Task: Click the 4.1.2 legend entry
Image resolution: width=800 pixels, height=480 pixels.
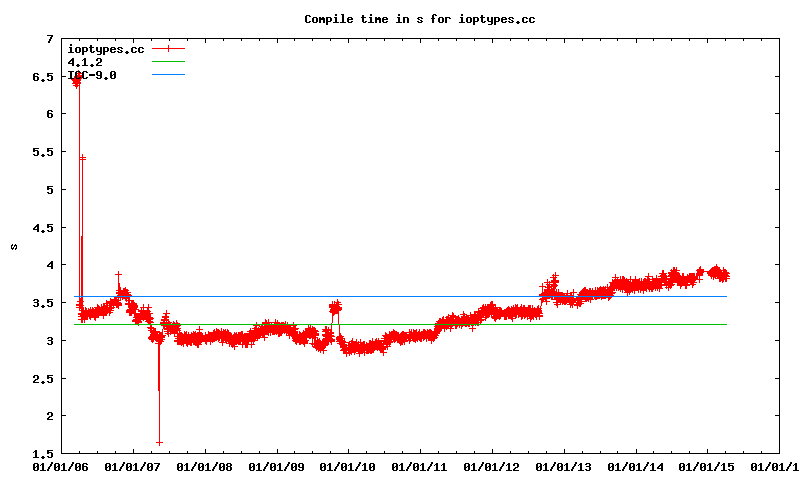Action: [85, 62]
